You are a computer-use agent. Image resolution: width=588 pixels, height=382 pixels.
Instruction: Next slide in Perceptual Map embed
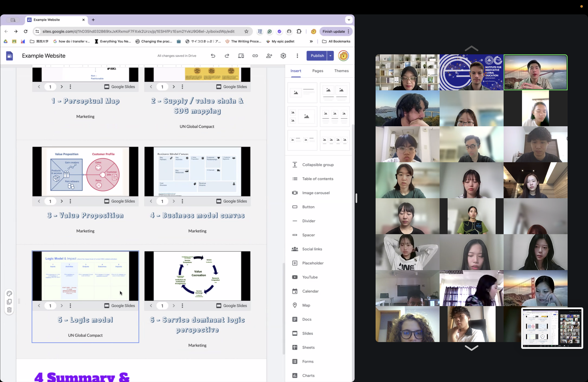tap(62, 87)
